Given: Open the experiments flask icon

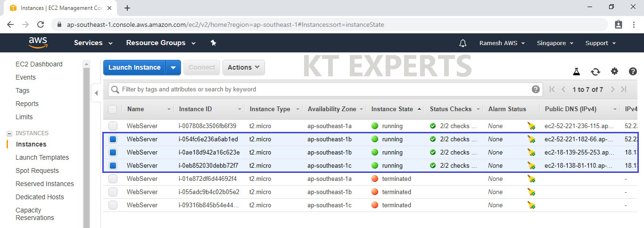Looking at the screenshot, I should coord(576,72).
